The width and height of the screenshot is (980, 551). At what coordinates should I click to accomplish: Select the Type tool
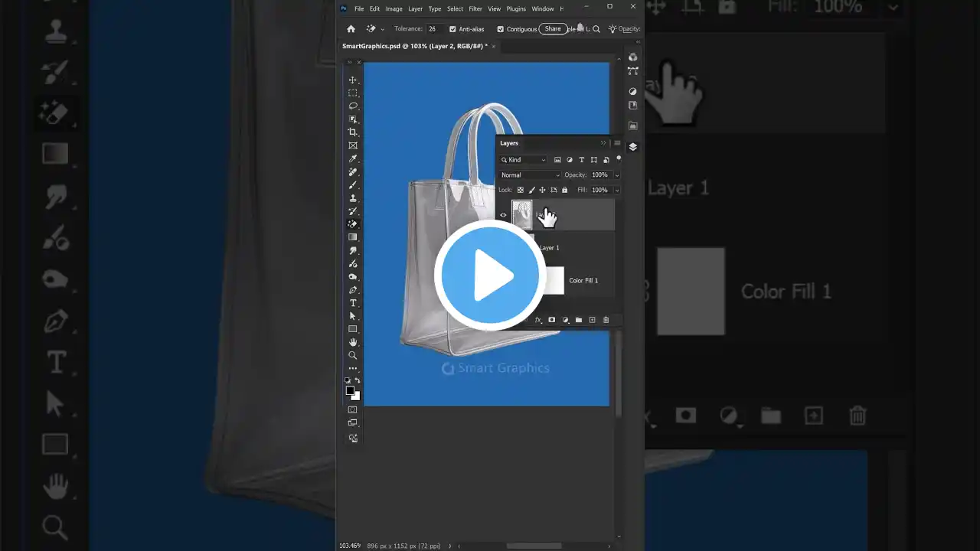coord(353,303)
